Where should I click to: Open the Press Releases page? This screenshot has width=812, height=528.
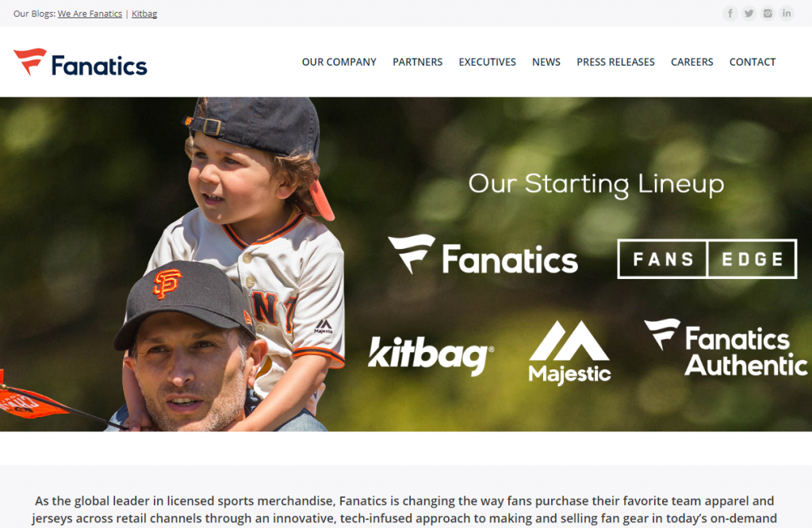click(615, 62)
